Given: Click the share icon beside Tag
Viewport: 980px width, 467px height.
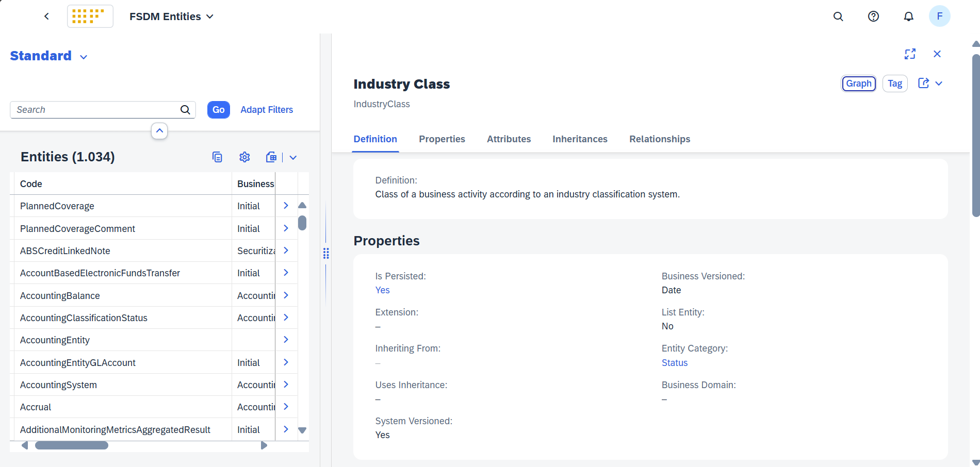Looking at the screenshot, I should click(923, 84).
